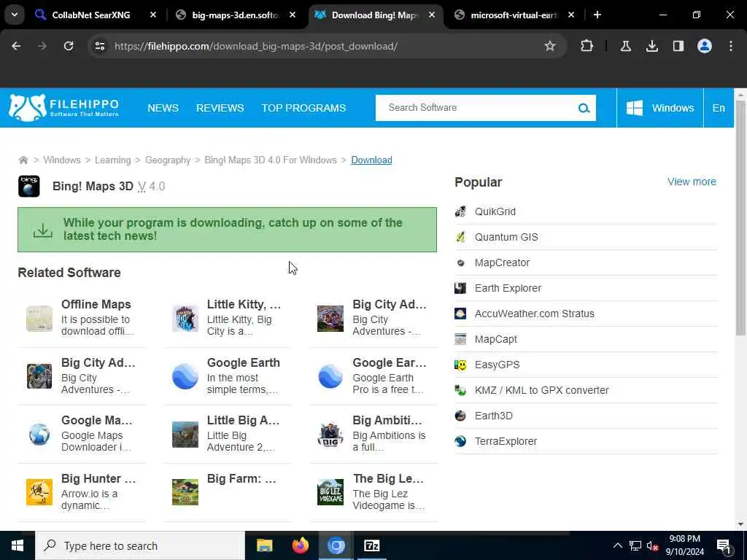The width and height of the screenshot is (747, 560).
Task: Open the notification center icon
Action: [x=724, y=545]
